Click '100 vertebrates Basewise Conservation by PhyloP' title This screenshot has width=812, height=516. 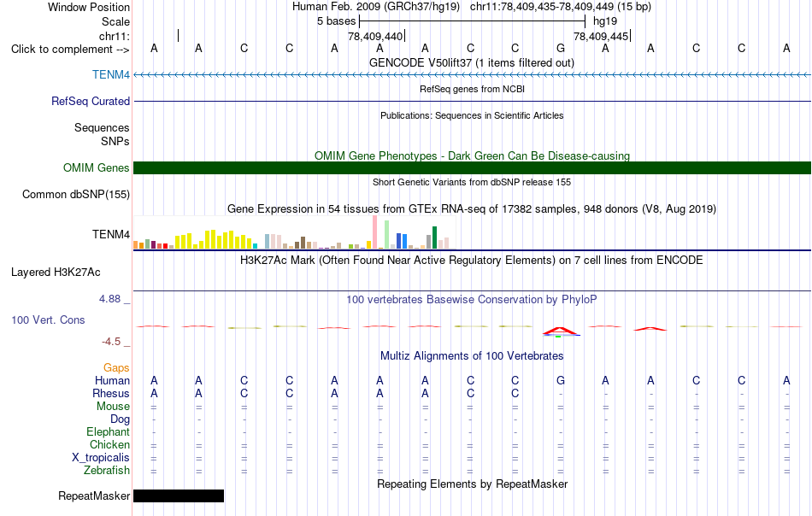(472, 299)
